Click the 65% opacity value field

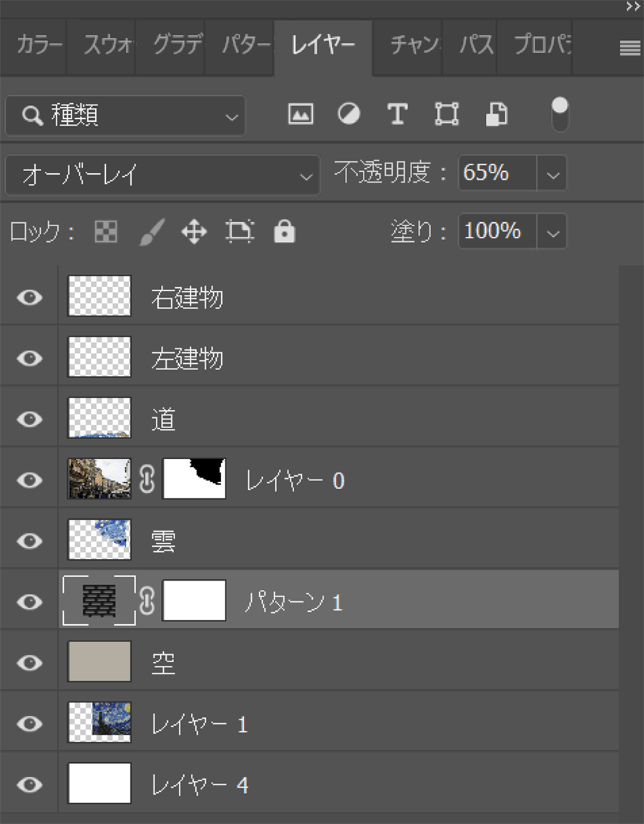coord(497,173)
